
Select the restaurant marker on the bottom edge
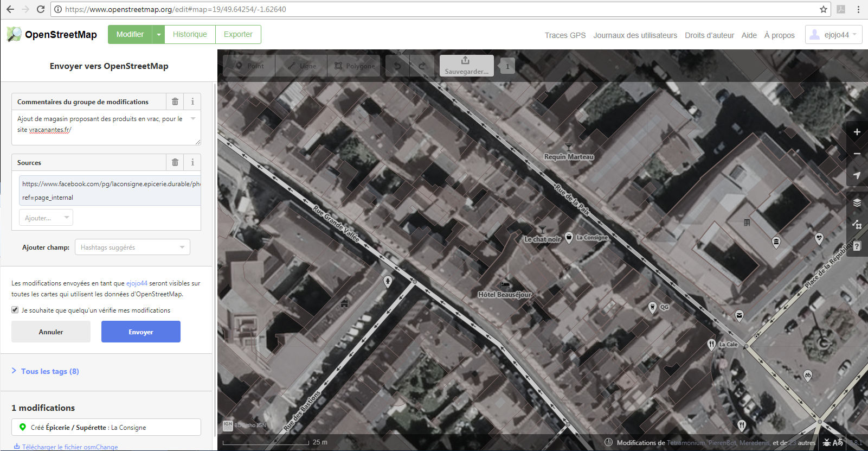(742, 425)
